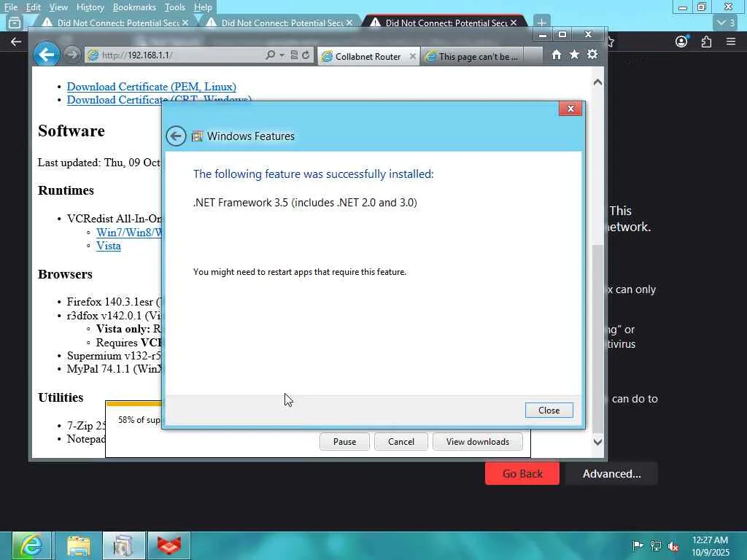
Task: Open IE Home page icon
Action: pos(556,55)
